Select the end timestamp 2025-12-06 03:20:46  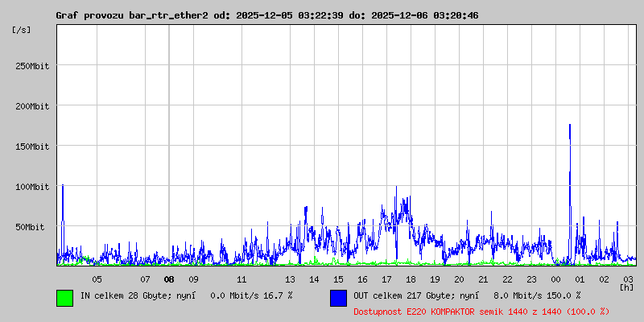point(424,15)
